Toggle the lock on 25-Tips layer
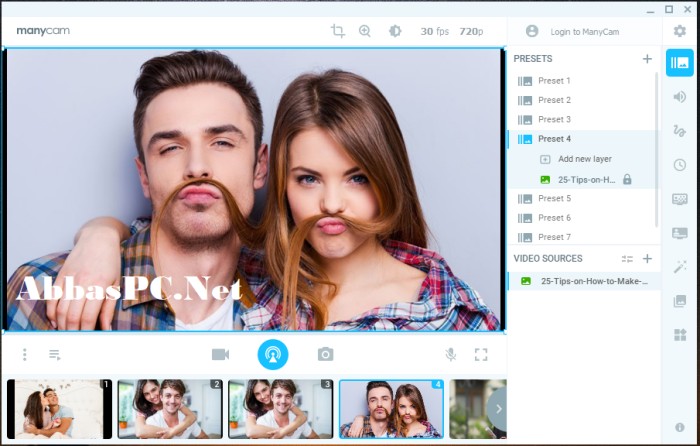This screenshot has height=446, width=700. pos(627,179)
